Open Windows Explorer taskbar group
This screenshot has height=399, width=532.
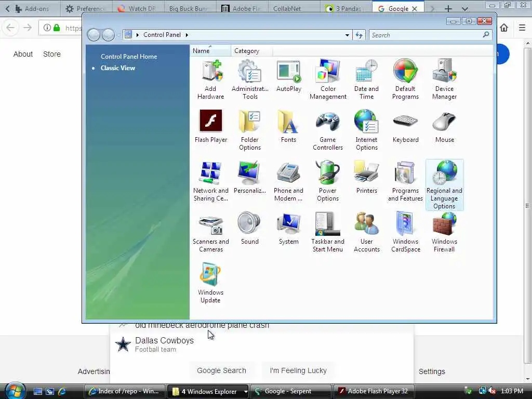point(208,392)
